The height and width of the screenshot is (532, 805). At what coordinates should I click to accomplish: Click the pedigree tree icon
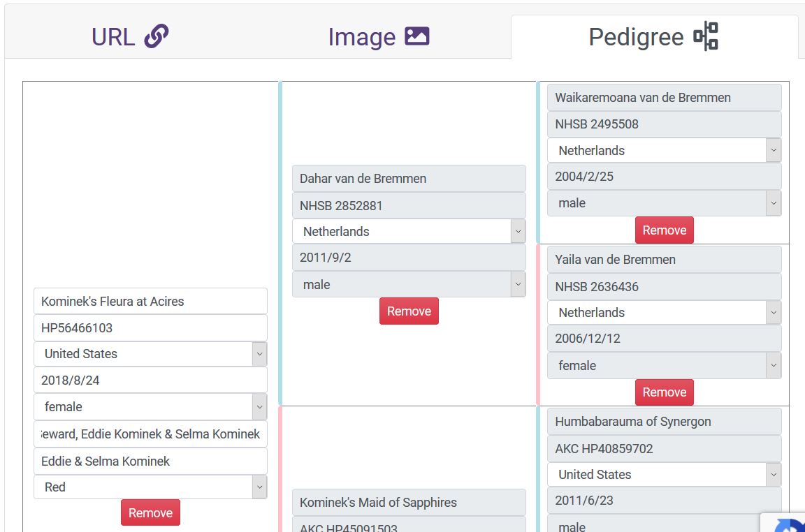point(706,36)
